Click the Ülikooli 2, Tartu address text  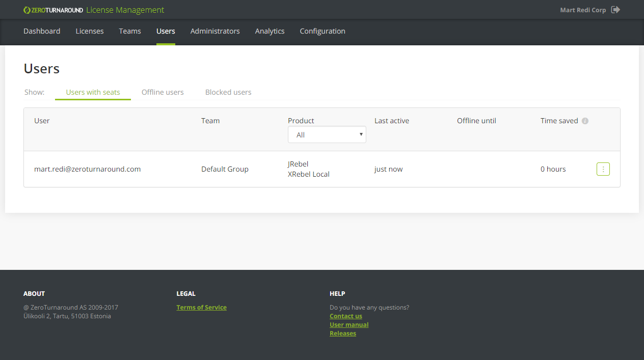pos(67,316)
